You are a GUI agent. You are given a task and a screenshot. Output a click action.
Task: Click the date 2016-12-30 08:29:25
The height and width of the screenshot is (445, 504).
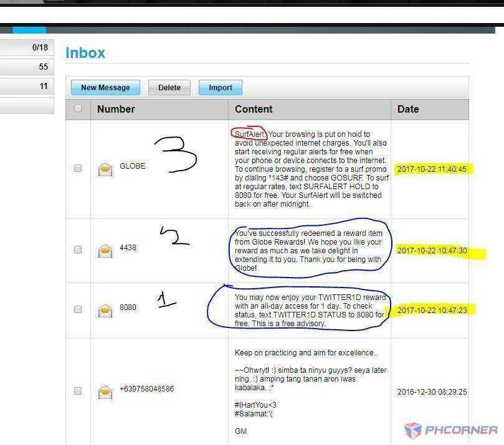432,392
